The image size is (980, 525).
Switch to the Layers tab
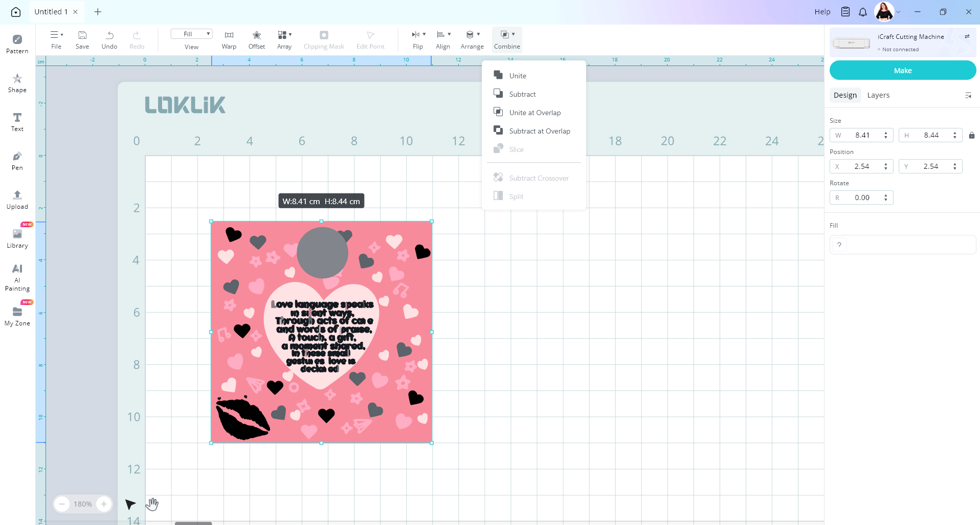tap(878, 95)
